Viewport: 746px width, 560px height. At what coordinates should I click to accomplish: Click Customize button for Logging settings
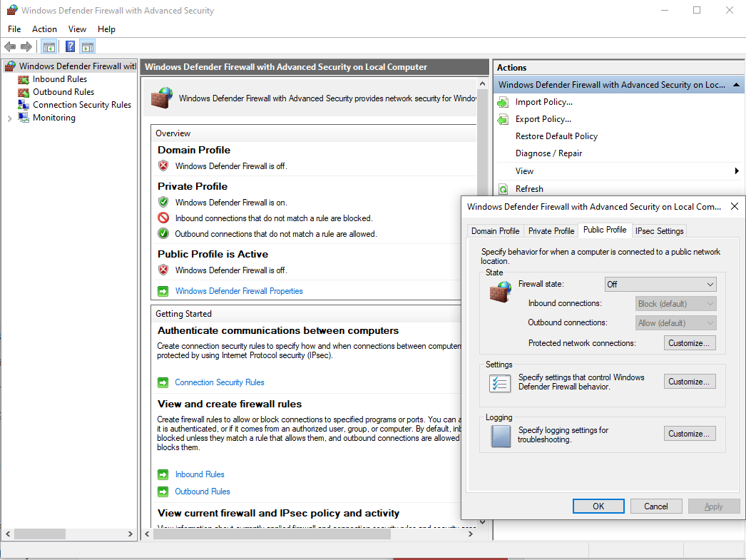[x=689, y=434]
